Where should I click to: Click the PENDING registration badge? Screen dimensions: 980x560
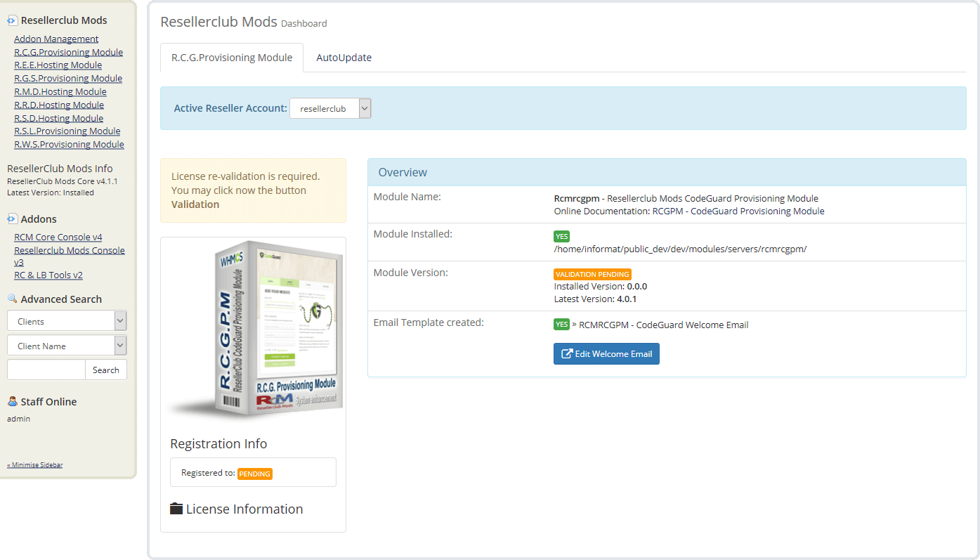[x=254, y=474]
